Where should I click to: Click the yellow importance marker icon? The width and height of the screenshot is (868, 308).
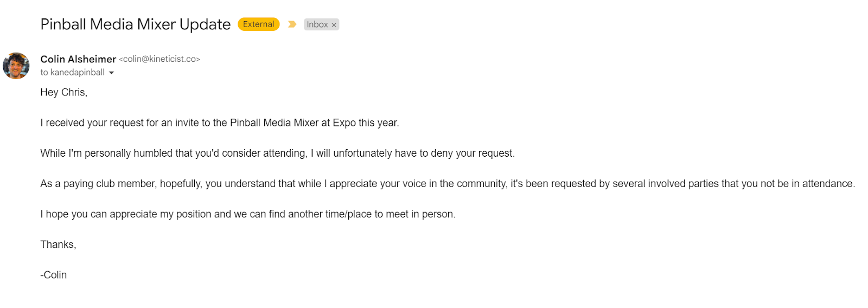tap(292, 24)
